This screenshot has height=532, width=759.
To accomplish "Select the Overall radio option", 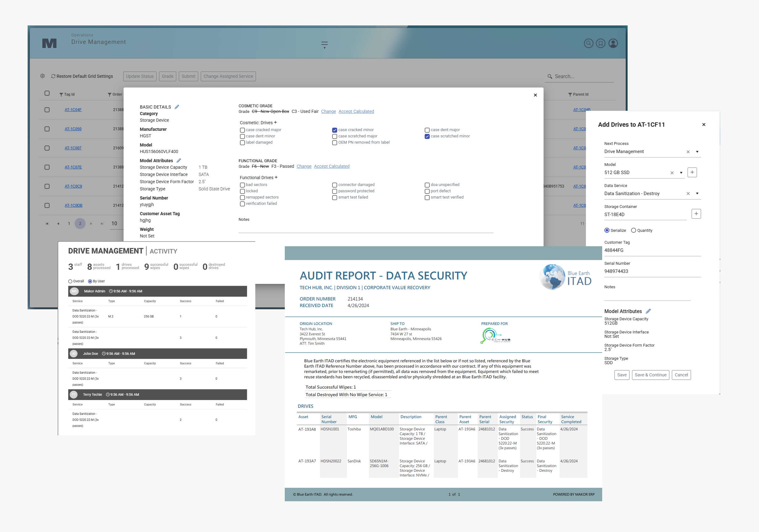I will (70, 281).
